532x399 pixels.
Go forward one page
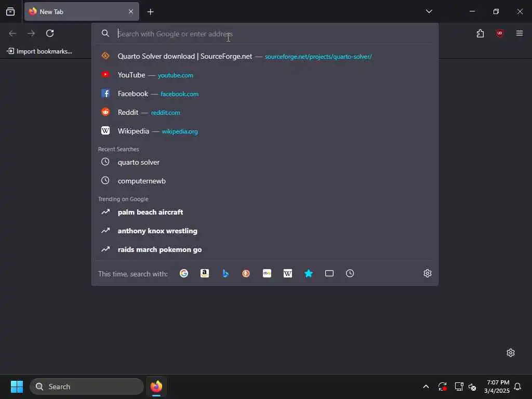click(x=31, y=33)
